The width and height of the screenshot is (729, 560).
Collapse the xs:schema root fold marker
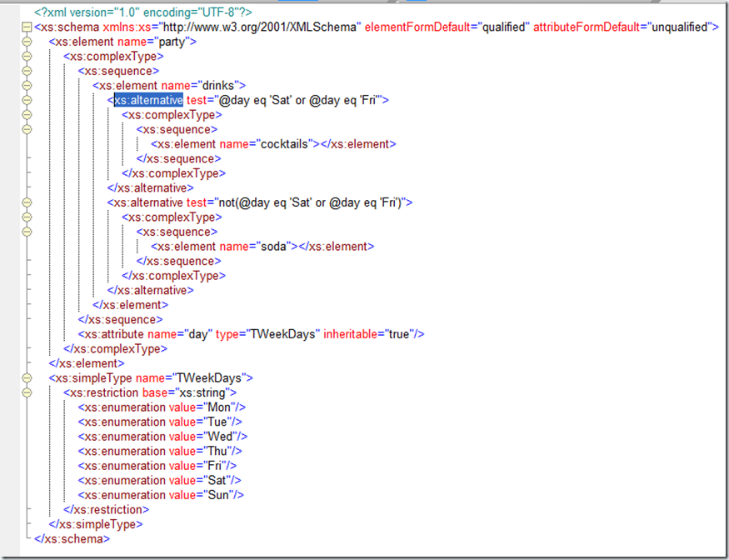26,27
